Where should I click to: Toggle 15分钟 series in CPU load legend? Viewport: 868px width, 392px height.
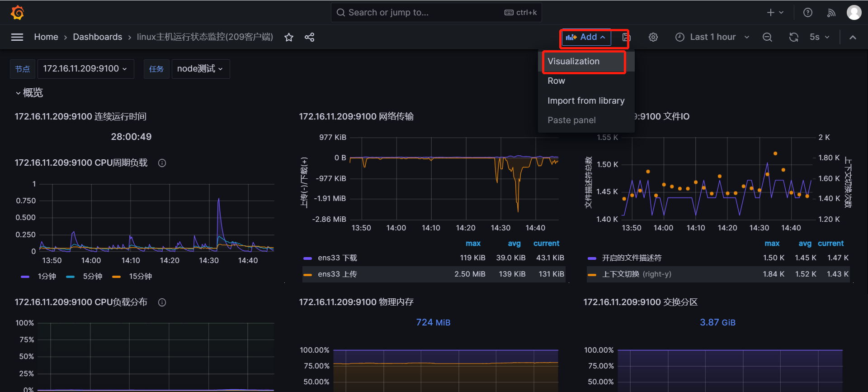(x=140, y=277)
